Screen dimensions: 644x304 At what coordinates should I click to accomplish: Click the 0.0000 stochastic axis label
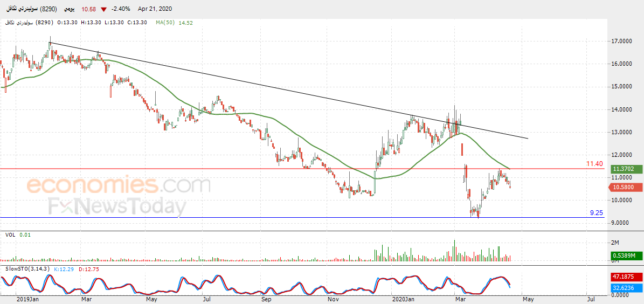point(620,295)
